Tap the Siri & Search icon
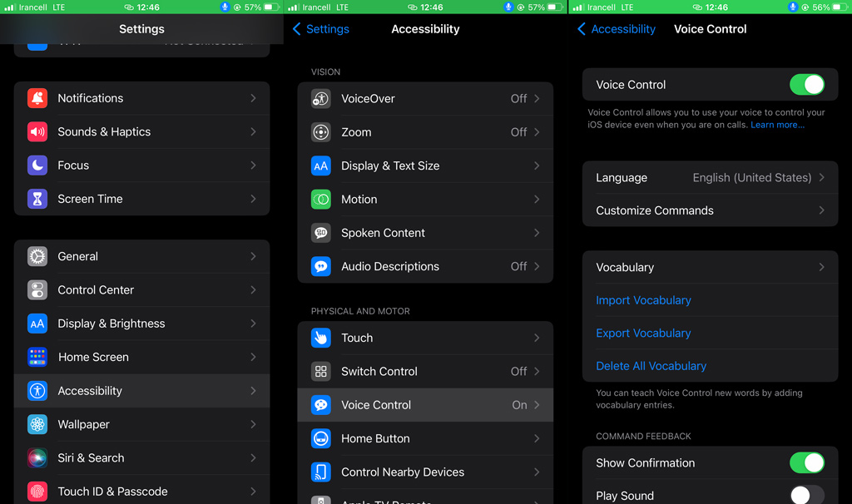The height and width of the screenshot is (504, 852). [37, 457]
